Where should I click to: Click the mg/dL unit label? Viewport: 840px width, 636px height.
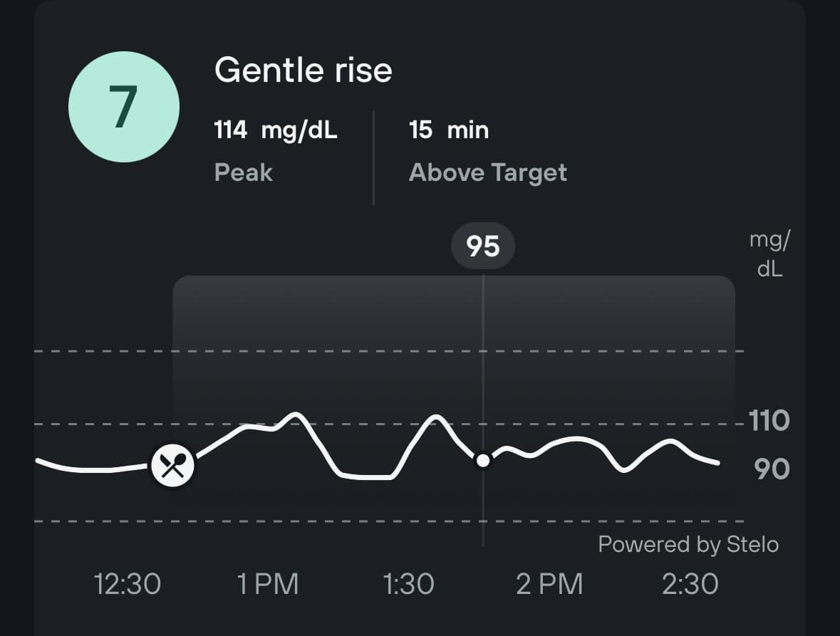[768, 253]
